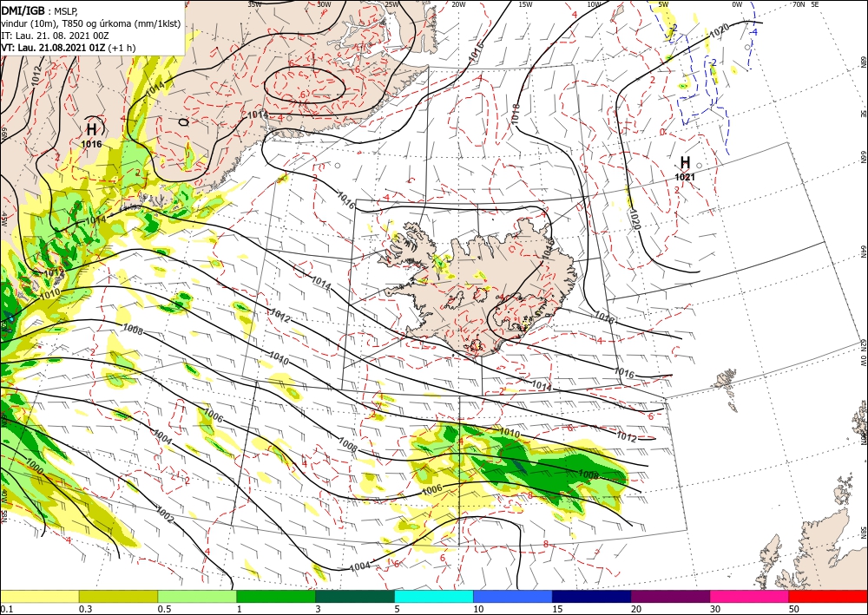The width and height of the screenshot is (868, 615).
Task: Click the '0.1' legend scale value
Action: [6, 609]
